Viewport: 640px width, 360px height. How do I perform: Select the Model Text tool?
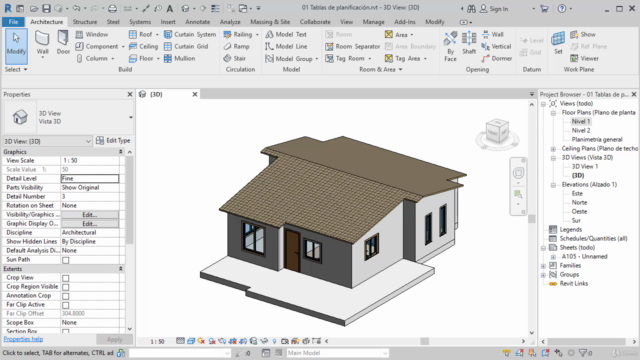tap(286, 34)
